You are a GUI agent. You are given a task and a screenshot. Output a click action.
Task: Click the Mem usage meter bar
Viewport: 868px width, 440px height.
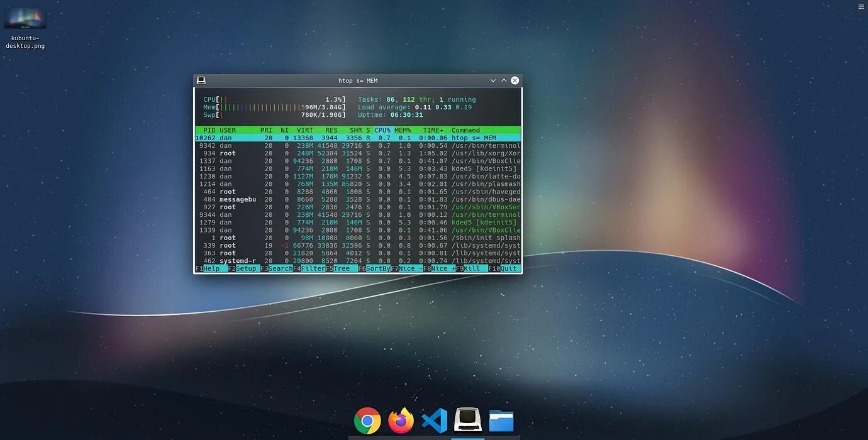click(x=274, y=107)
